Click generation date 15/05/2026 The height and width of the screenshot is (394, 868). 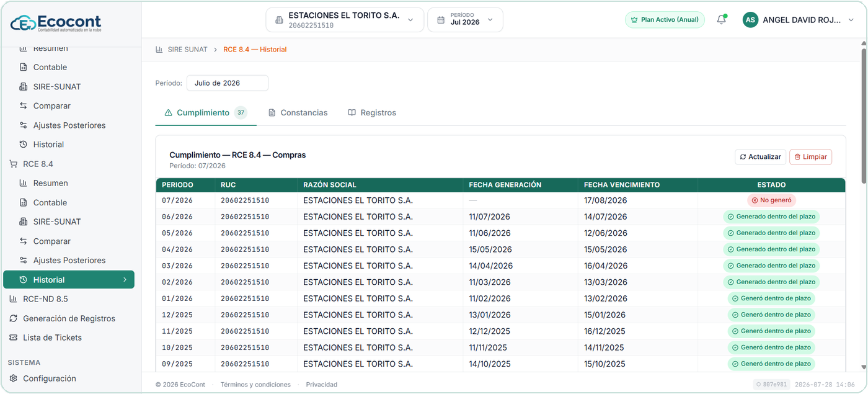[491, 249]
